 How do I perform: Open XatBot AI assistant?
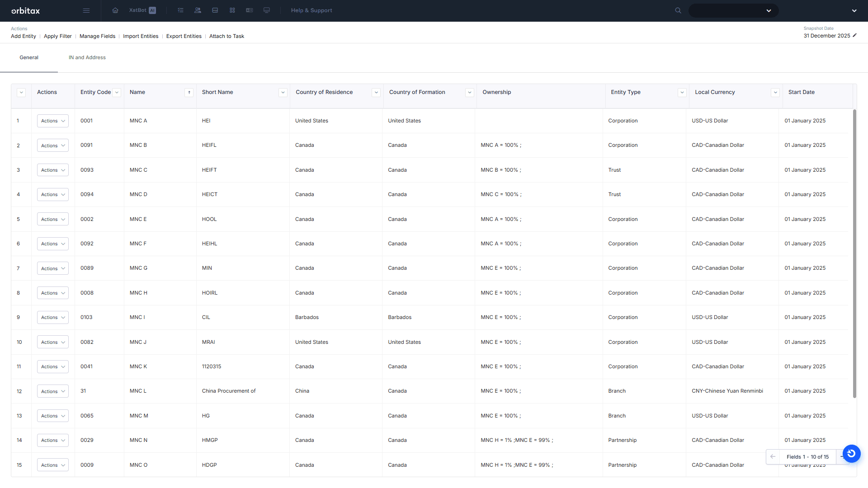(x=142, y=10)
